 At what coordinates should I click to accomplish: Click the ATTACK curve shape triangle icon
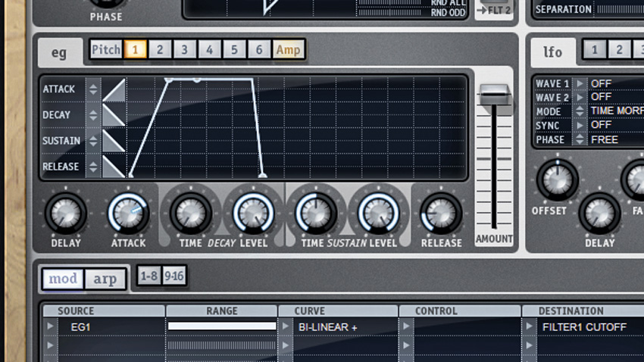(114, 90)
